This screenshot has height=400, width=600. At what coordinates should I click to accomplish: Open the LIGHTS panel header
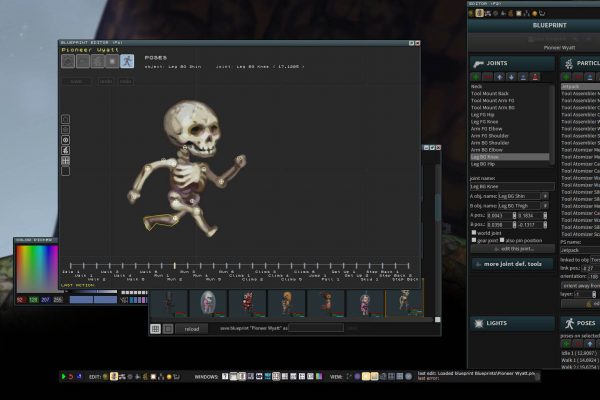[512, 323]
